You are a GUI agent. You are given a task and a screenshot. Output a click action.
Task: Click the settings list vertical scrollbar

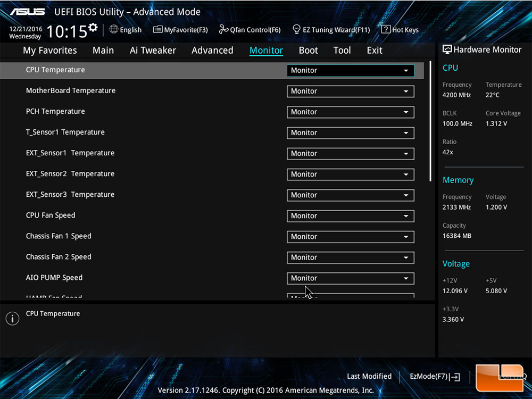pyautogui.click(x=430, y=121)
